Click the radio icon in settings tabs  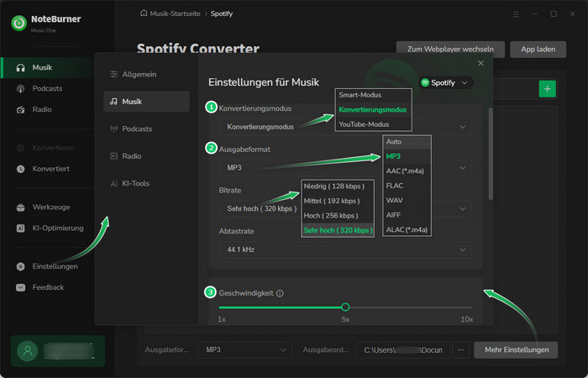coord(114,156)
